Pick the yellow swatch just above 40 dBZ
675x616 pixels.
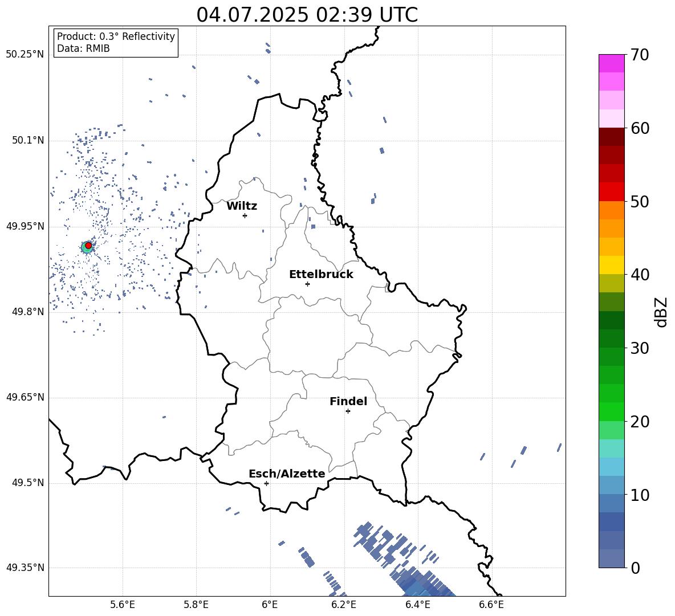(611, 265)
